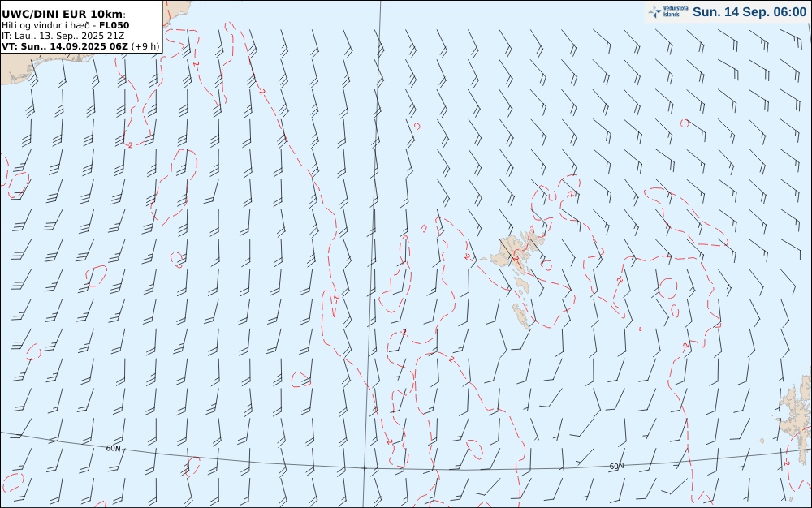The width and height of the screenshot is (812, 508).
Task: Click the 'VT: Sun.. 14.09.2025 06Z (+9 h)' line
Action: pyautogui.click(x=80, y=46)
